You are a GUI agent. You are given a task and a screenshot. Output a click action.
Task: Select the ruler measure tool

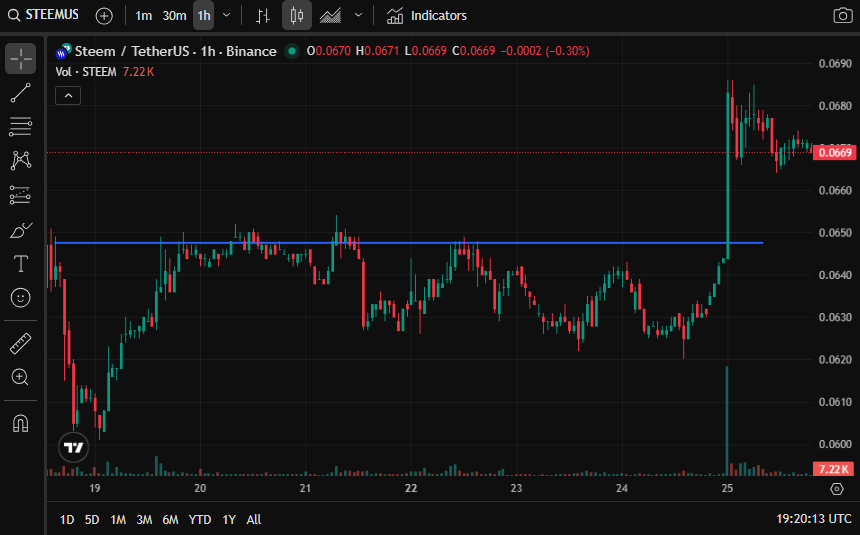click(20, 344)
